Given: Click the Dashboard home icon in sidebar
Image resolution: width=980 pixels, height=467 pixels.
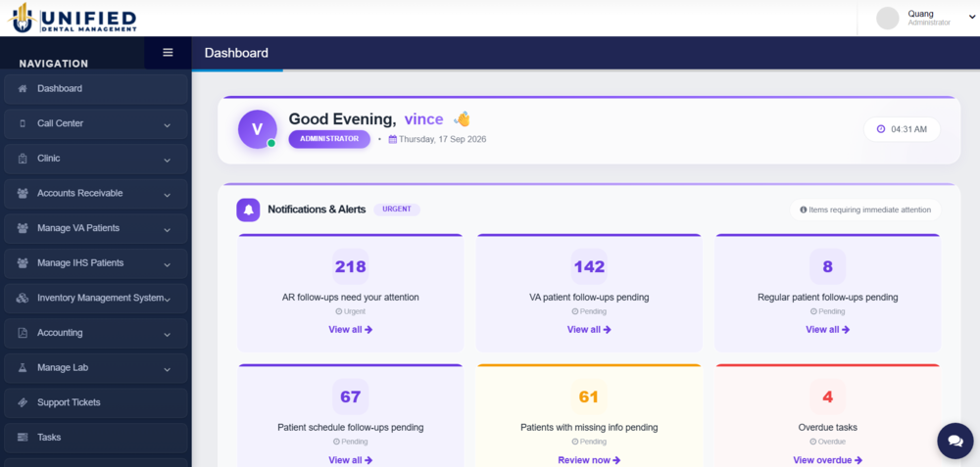Looking at the screenshot, I should click(23, 89).
